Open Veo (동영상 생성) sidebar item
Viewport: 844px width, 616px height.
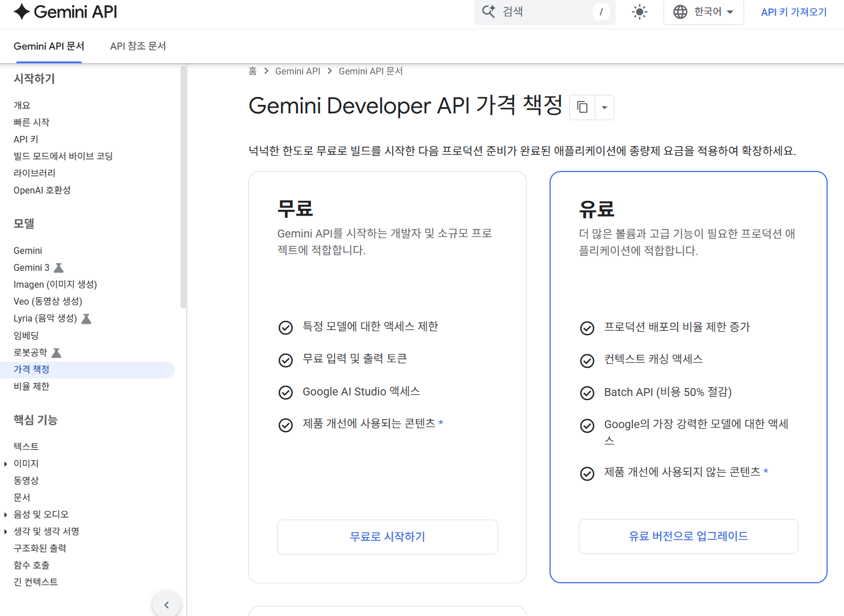(x=48, y=301)
